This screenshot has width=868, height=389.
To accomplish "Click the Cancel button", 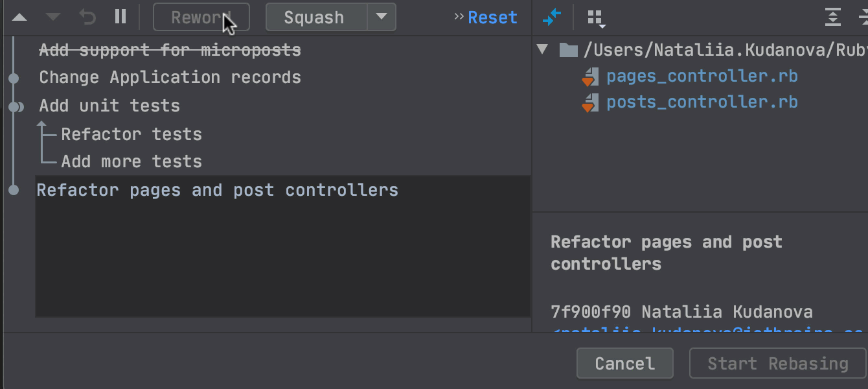I will click(625, 363).
